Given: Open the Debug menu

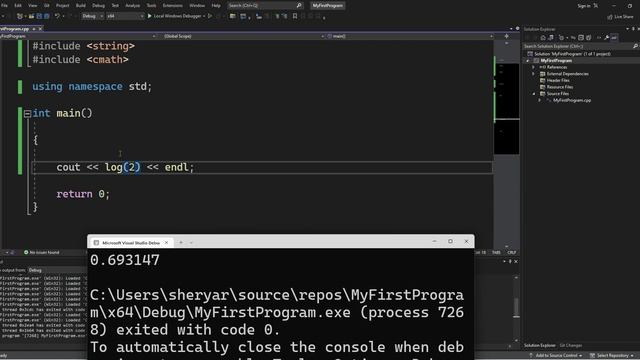Looking at the screenshot, I should tap(98, 6).
